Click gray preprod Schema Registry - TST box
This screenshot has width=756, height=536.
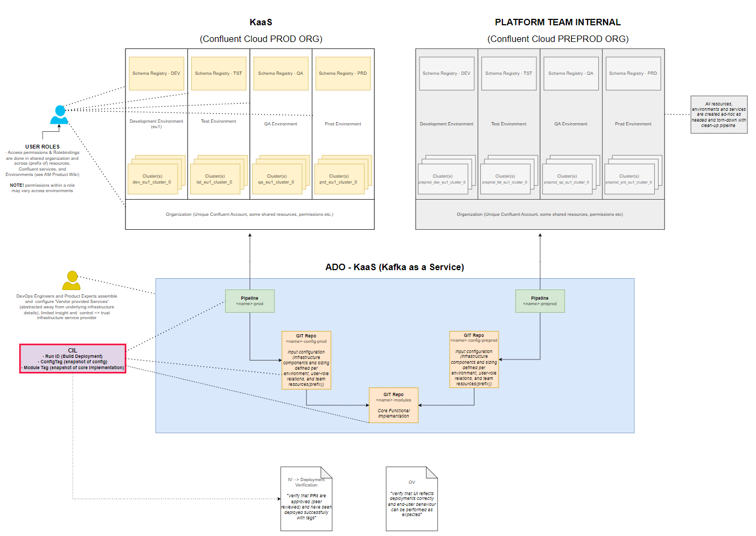tap(509, 74)
